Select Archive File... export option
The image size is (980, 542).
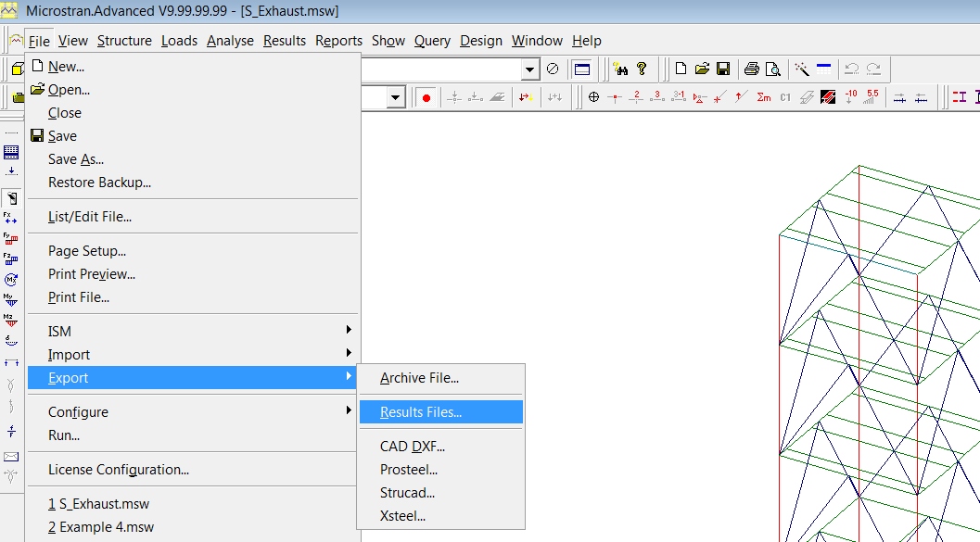(x=419, y=378)
